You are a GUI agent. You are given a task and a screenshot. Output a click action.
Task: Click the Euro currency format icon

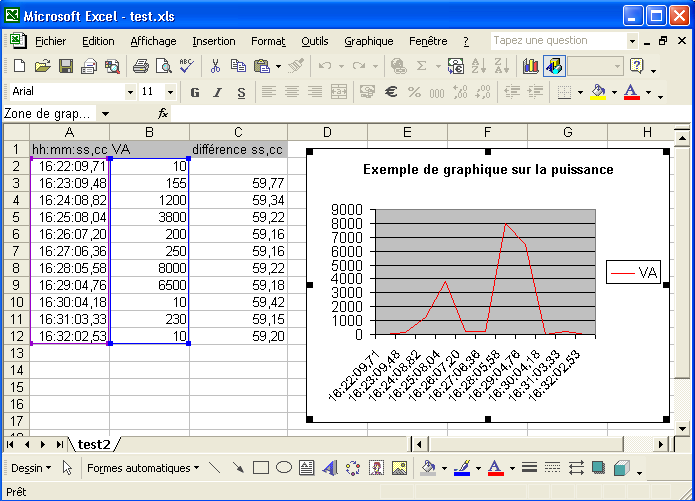coord(391,92)
